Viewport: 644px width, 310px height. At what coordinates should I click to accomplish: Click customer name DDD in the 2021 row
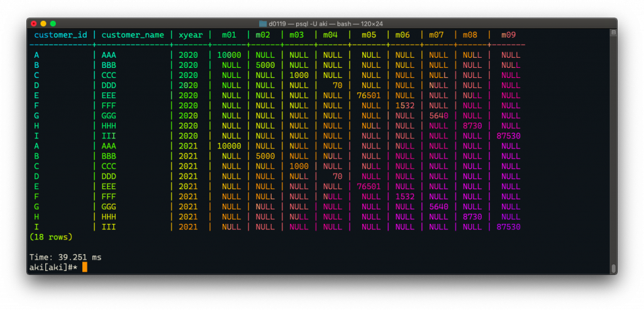coord(109,176)
